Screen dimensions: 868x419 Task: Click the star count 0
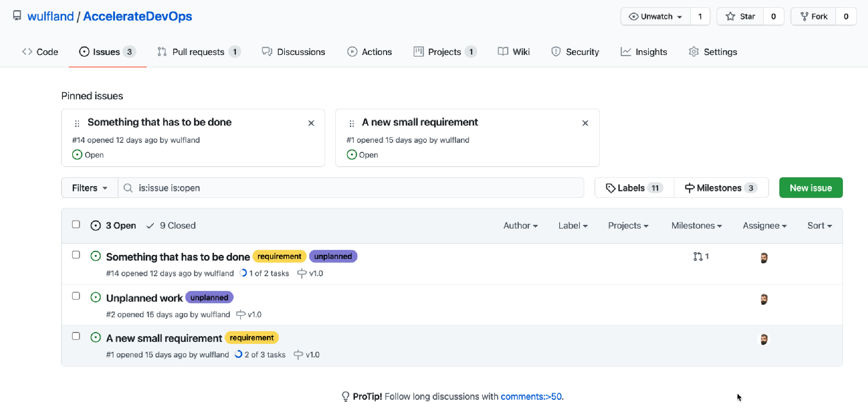coord(773,17)
